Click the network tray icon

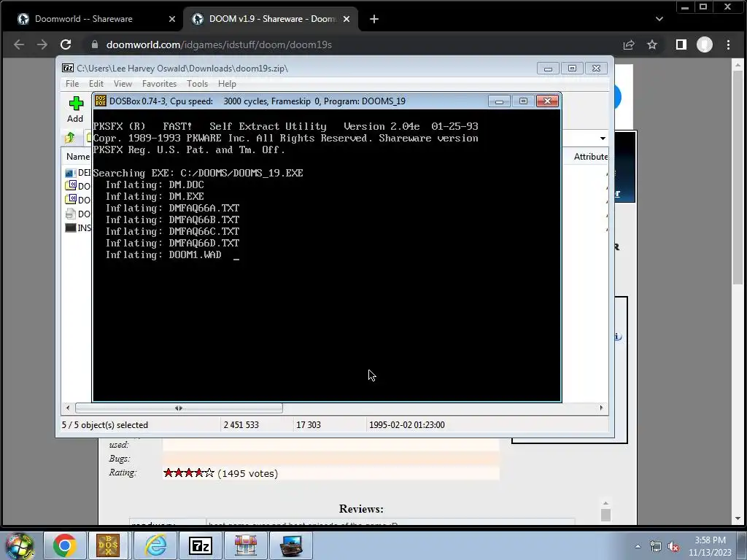click(x=656, y=546)
